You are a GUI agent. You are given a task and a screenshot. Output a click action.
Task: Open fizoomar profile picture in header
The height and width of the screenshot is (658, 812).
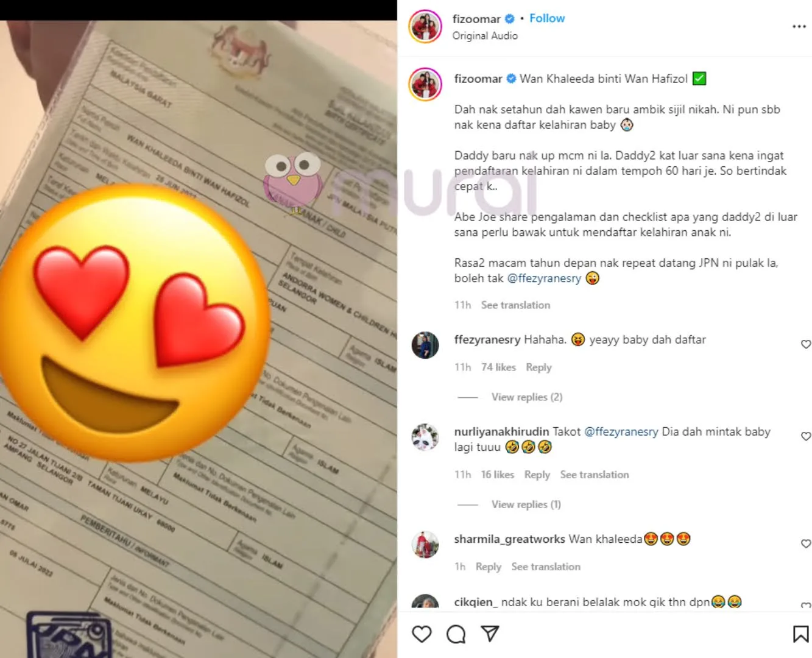pos(425,27)
